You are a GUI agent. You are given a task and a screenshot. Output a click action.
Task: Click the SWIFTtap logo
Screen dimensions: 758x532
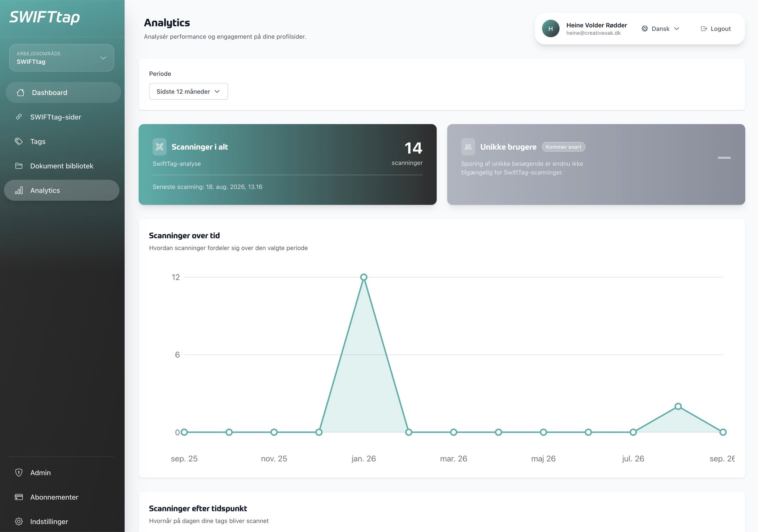tap(45, 17)
